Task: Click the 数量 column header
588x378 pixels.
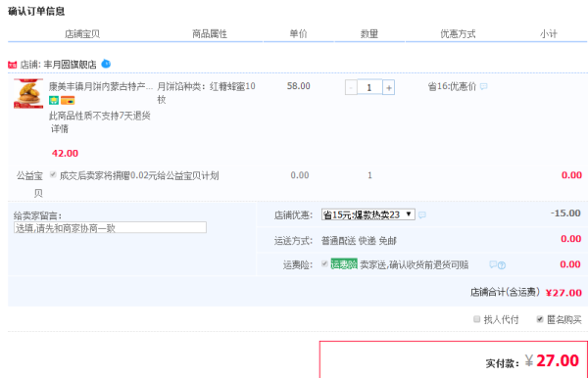Action: pos(369,34)
